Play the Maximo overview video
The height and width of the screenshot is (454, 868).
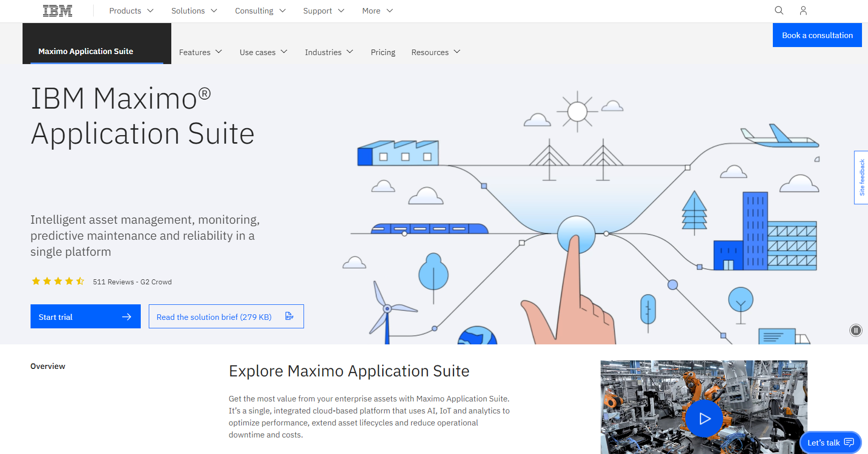pyautogui.click(x=704, y=418)
